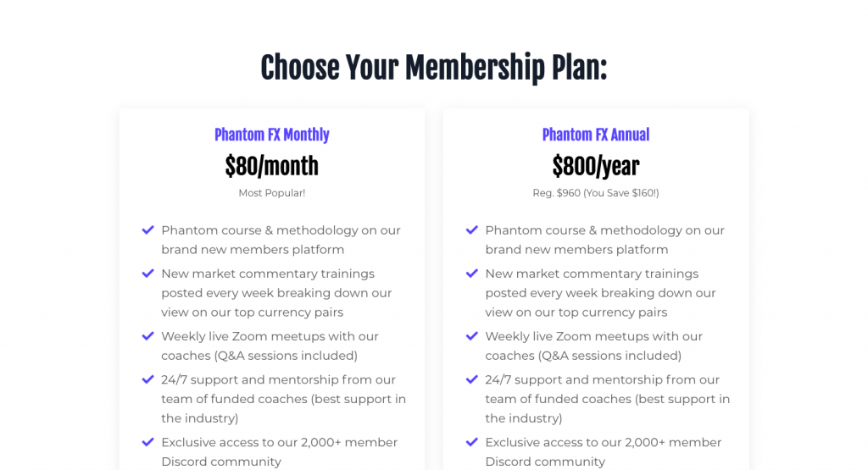Screen dimensions: 868x470
Task: Click the checkmark next to Monthly Weekly Zoom meetups
Action: pyautogui.click(x=147, y=336)
